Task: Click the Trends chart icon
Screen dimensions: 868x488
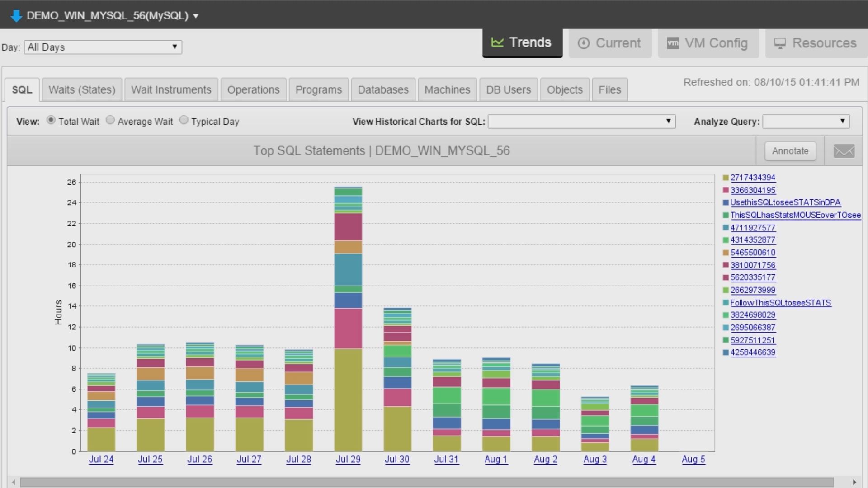Action: point(497,42)
